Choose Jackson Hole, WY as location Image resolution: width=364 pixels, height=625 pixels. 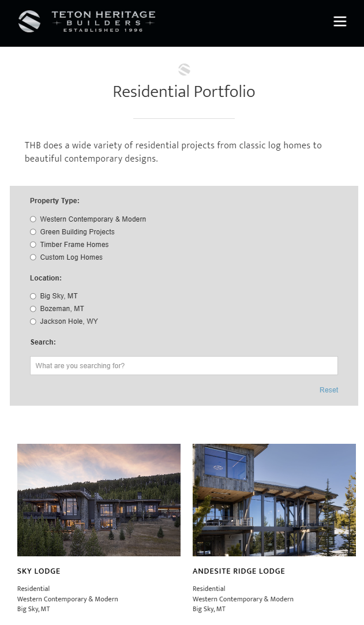point(33,321)
